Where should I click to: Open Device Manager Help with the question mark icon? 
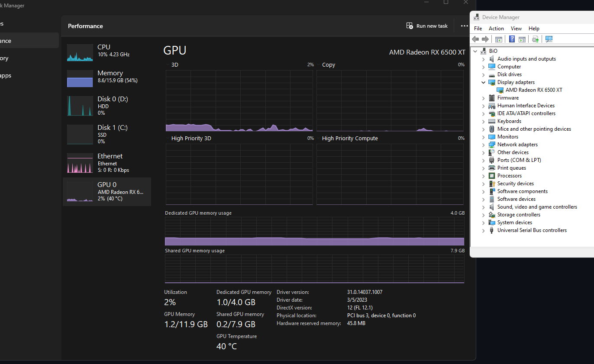click(512, 39)
